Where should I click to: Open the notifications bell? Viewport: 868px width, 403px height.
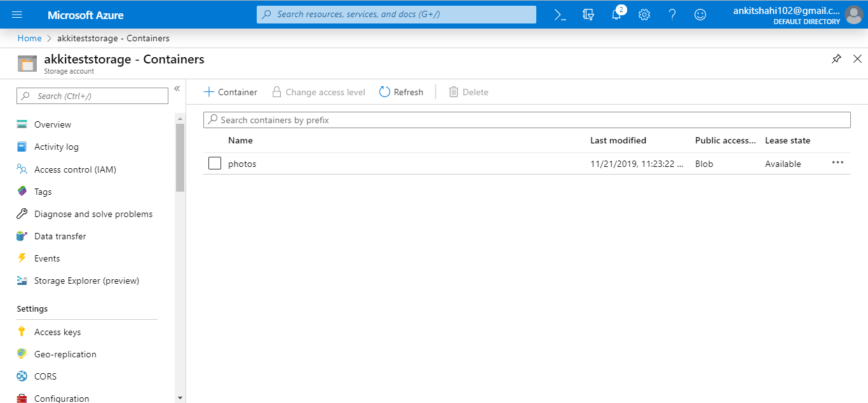coord(616,15)
